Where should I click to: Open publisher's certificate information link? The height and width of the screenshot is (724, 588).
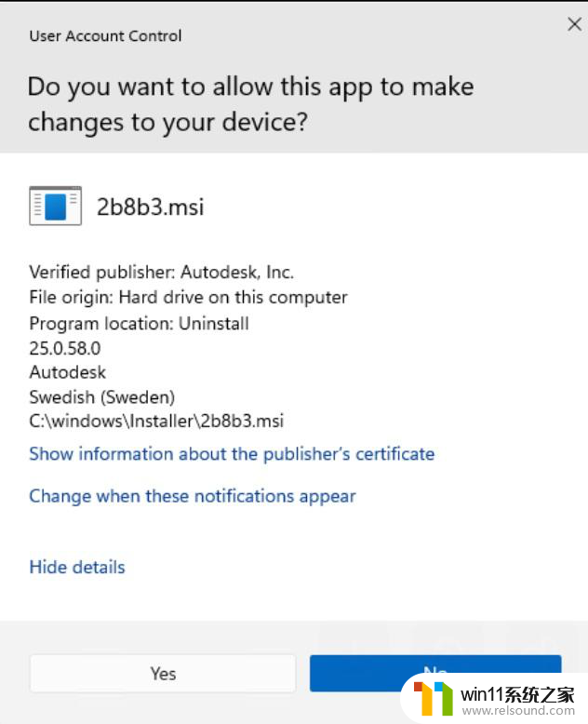[232, 454]
